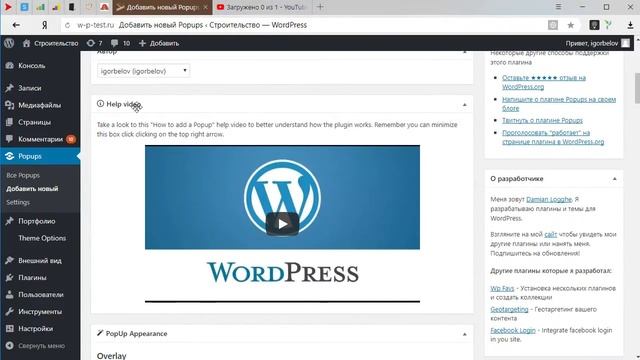Open the browser hamburger menu
This screenshot has width=640, height=360.
pyautogui.click(x=558, y=7)
